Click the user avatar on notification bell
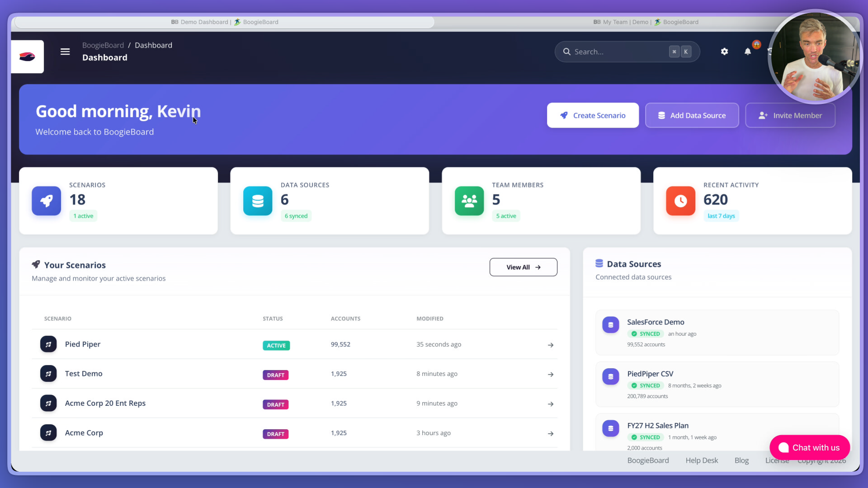 pos(756,44)
